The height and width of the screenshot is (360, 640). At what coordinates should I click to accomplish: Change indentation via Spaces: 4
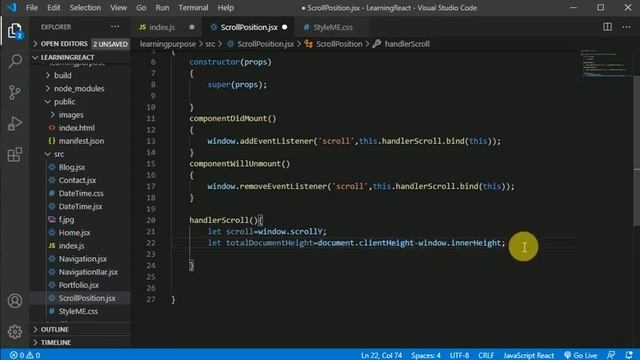tap(426, 355)
